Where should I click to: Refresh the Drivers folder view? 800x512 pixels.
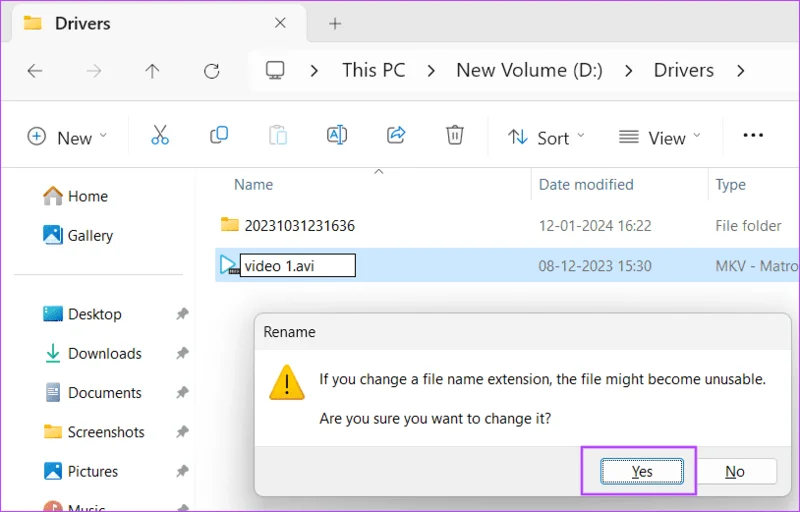click(211, 70)
